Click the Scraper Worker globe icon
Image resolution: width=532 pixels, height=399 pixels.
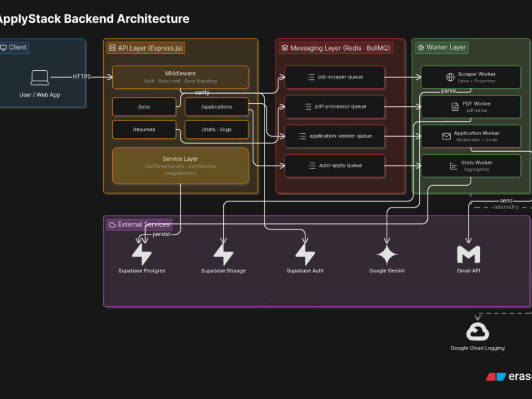coord(450,77)
